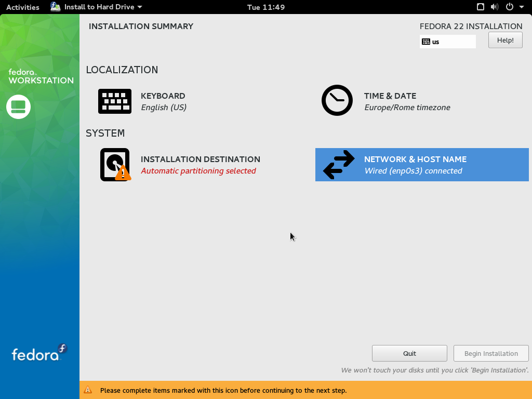Click the warning triangle in the orange bar
Image resolution: width=532 pixels, height=399 pixels.
tap(88, 390)
